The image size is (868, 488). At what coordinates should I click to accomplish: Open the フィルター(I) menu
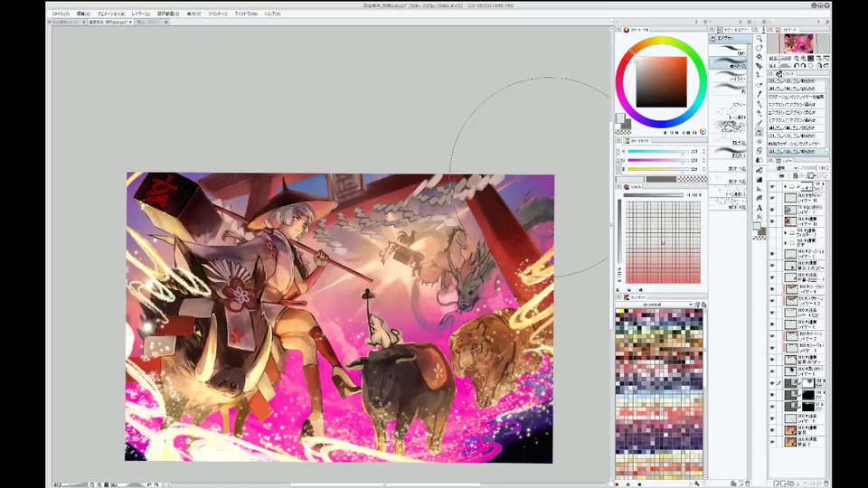point(218,14)
